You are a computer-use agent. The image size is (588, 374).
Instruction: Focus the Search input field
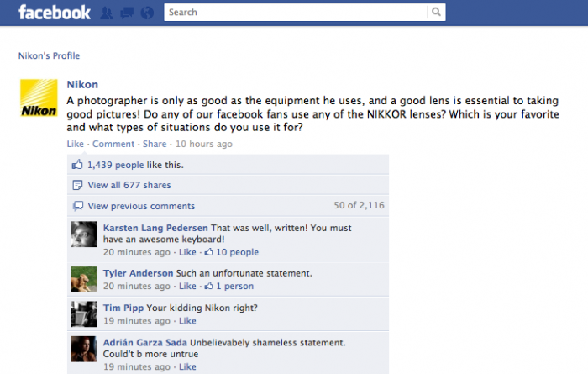pyautogui.click(x=296, y=13)
